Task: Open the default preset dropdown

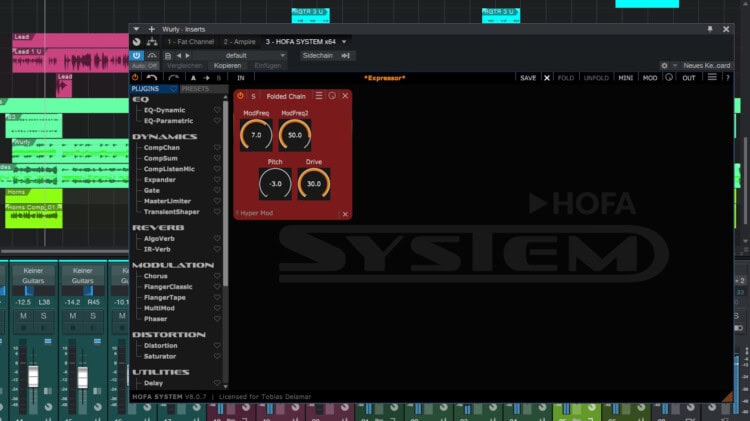Action: click(283, 55)
